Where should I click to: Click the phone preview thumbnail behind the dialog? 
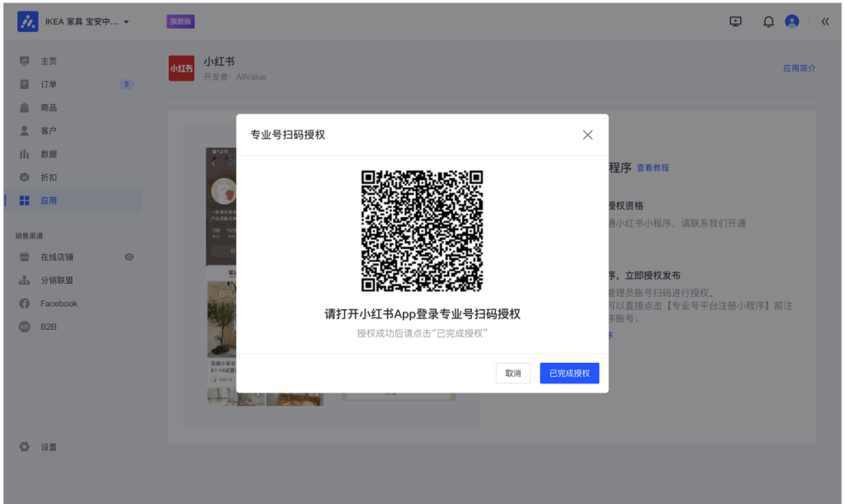(221, 277)
